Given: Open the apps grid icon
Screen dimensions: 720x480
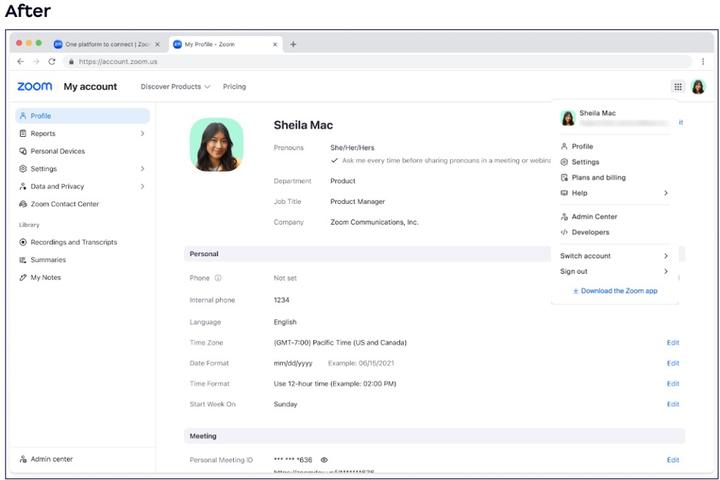Looking at the screenshot, I should click(x=678, y=86).
